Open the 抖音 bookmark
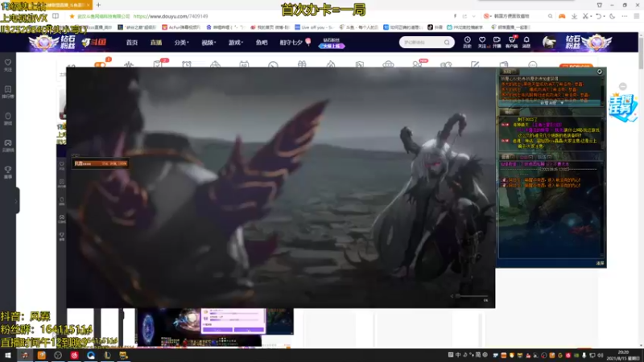This screenshot has width=644, height=362. 435,27
